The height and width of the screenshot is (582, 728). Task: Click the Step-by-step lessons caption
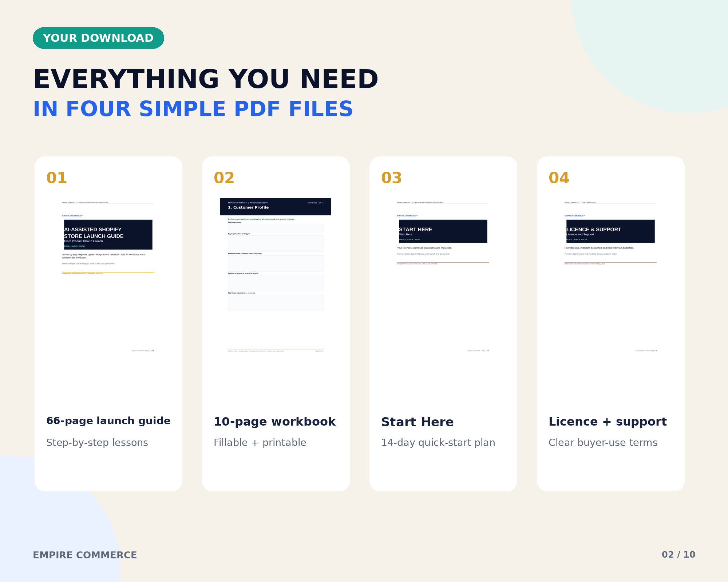[97, 443]
